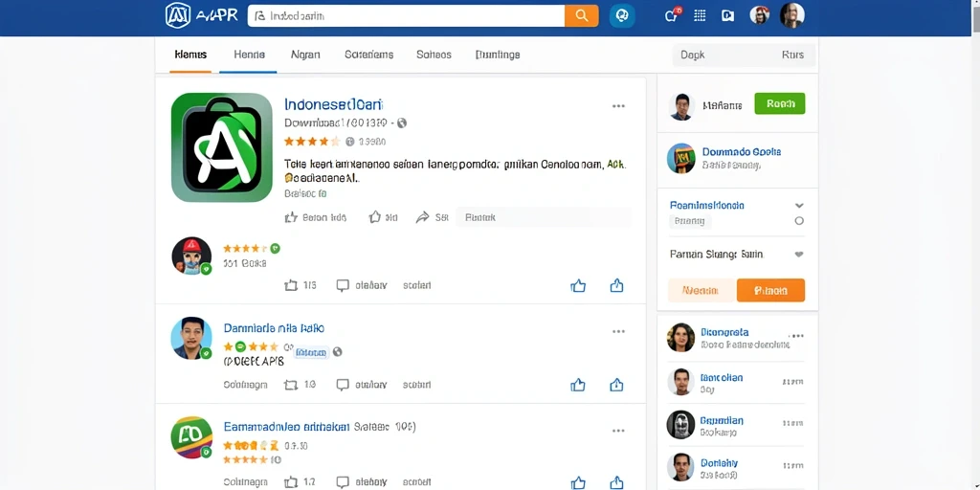The image size is (980, 490).
Task: Click repost icon in the red-cap reviewer row
Action: (291, 285)
